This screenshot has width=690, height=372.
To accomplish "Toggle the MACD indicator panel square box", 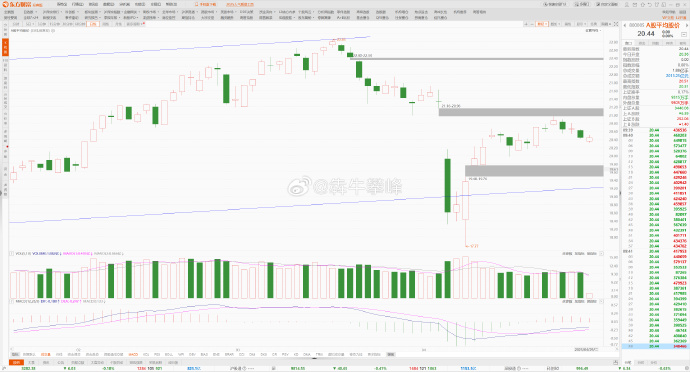I will pyautogui.click(x=11, y=302).
